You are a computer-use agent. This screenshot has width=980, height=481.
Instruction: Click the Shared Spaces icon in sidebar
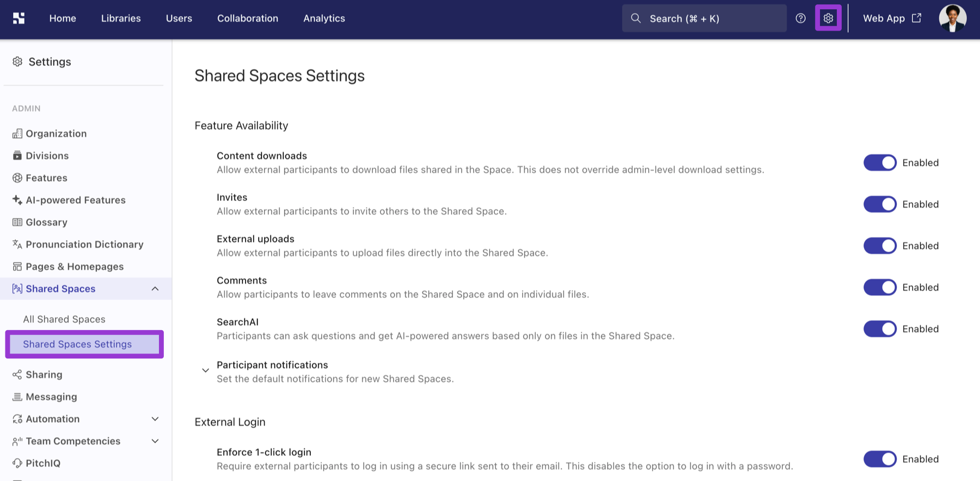coord(17,289)
